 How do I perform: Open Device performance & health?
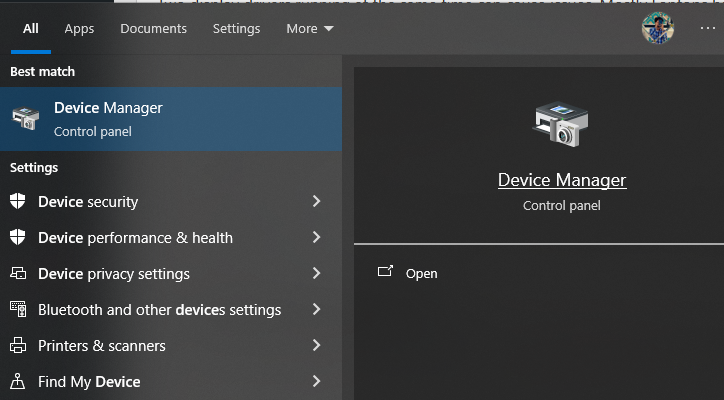click(171, 237)
